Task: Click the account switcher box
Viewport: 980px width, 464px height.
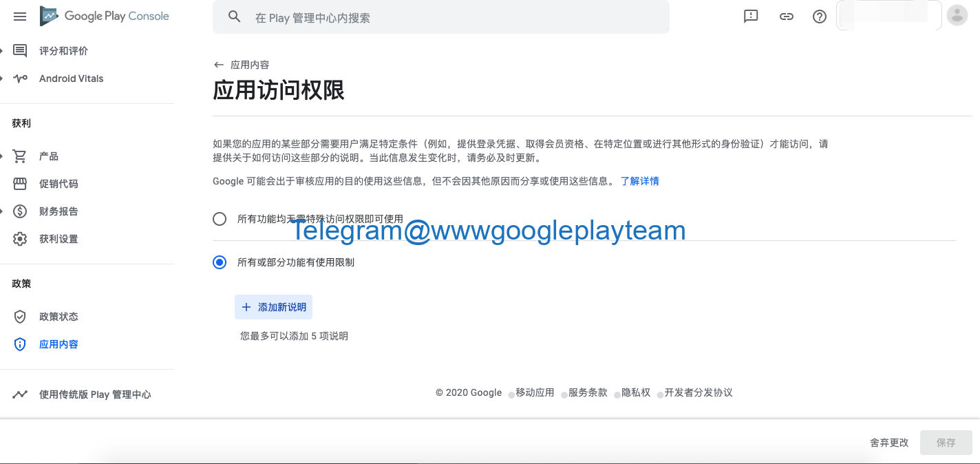Action: pos(888,15)
